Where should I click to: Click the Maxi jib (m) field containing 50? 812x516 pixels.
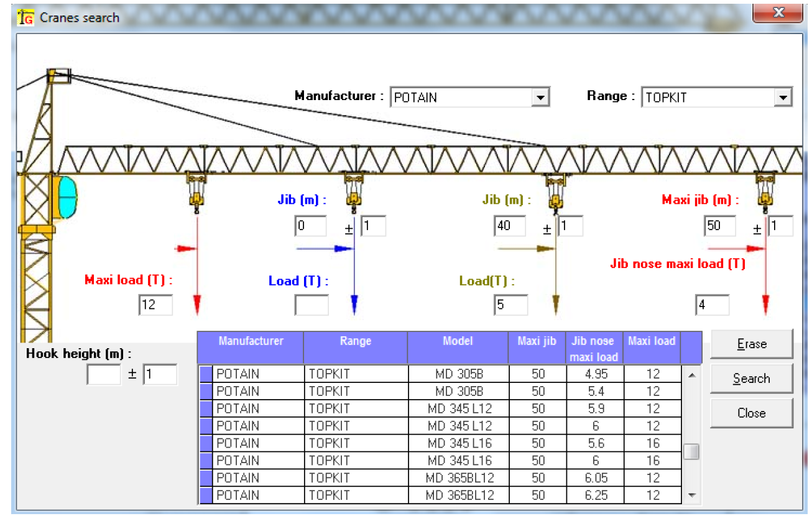720,226
